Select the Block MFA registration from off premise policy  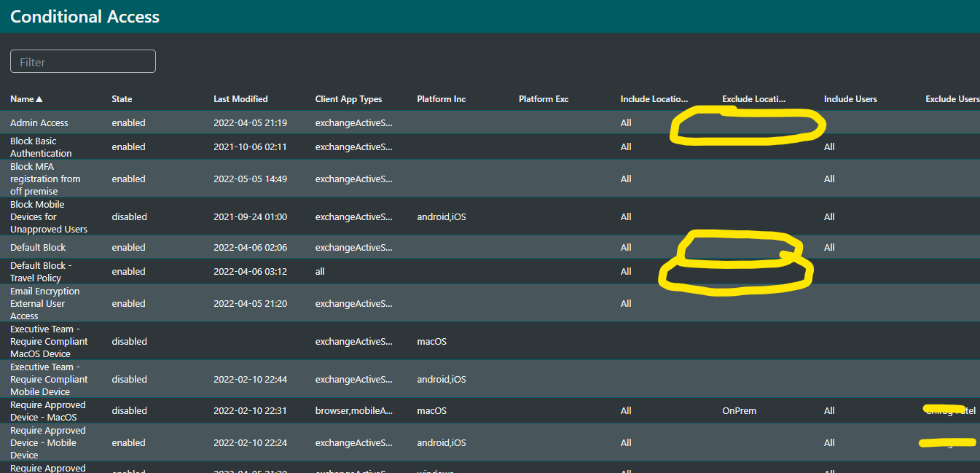[45, 179]
